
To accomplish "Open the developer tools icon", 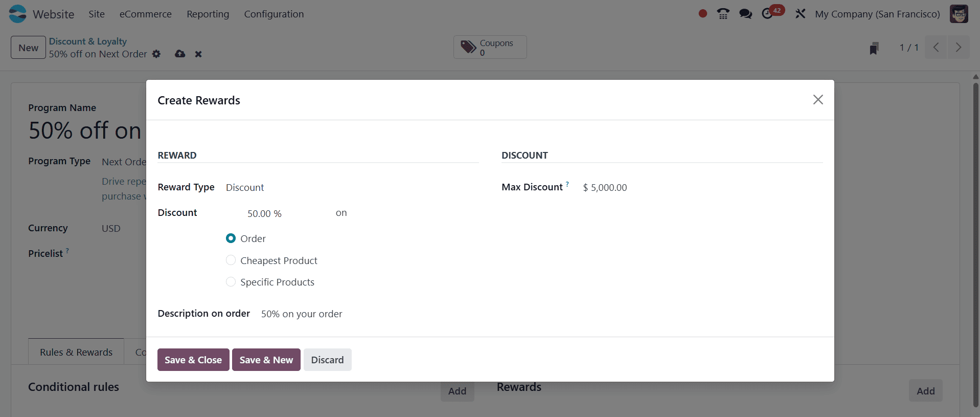I will click(800, 14).
